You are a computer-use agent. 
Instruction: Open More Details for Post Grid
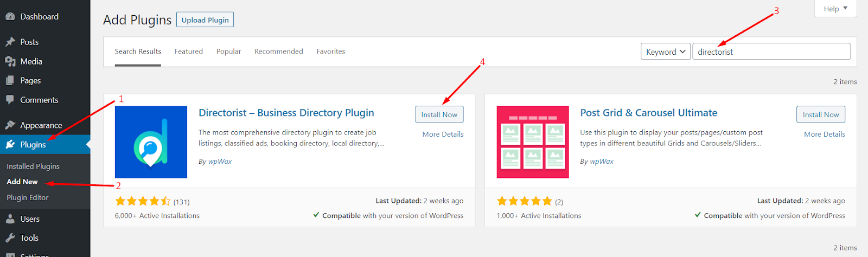click(825, 134)
